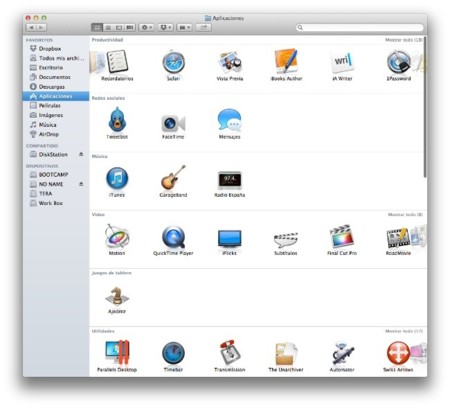Open the arrange-by dropdown in toolbar
This screenshot has width=450, height=408.
pyautogui.click(x=184, y=27)
